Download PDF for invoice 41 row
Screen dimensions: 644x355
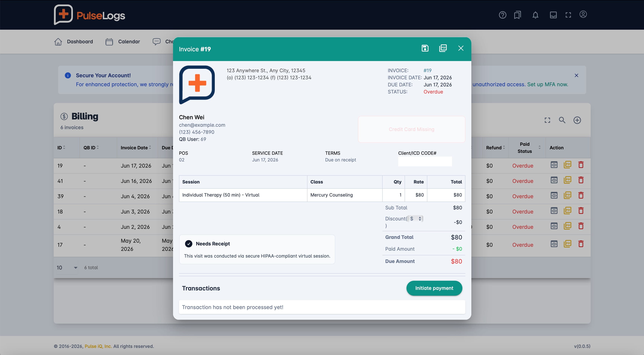click(x=568, y=180)
